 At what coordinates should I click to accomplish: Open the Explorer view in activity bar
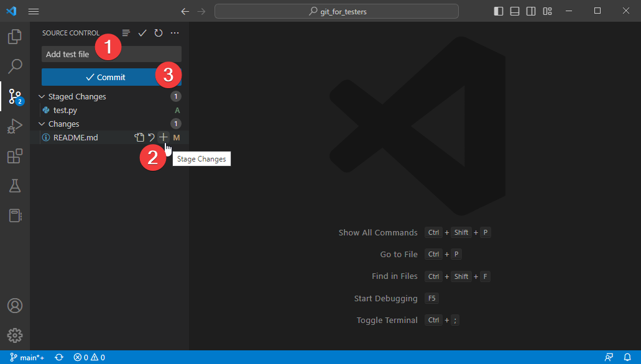(x=15, y=37)
